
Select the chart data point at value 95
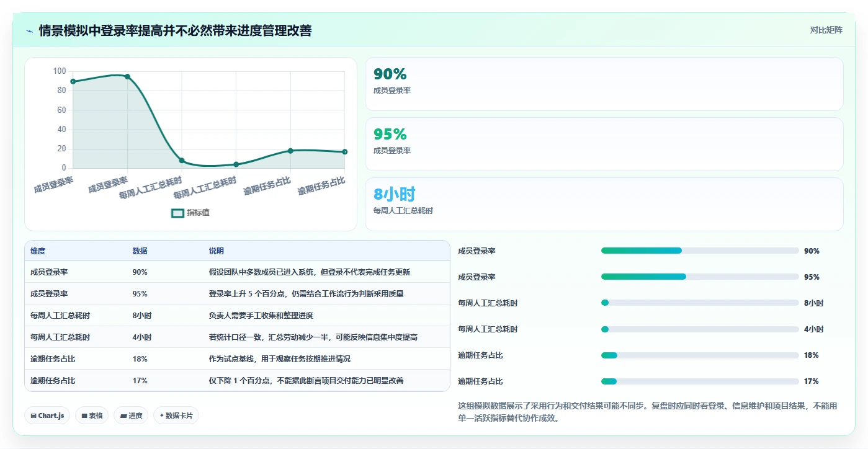pos(127,76)
